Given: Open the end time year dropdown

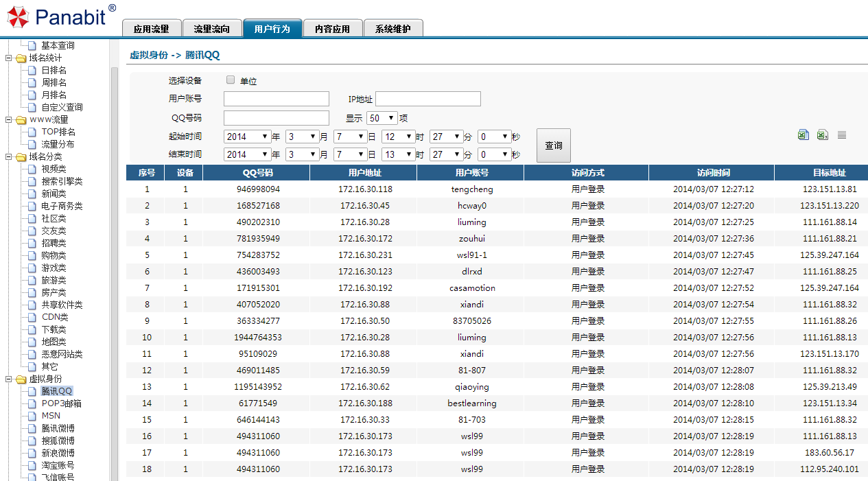Looking at the screenshot, I should tap(248, 155).
